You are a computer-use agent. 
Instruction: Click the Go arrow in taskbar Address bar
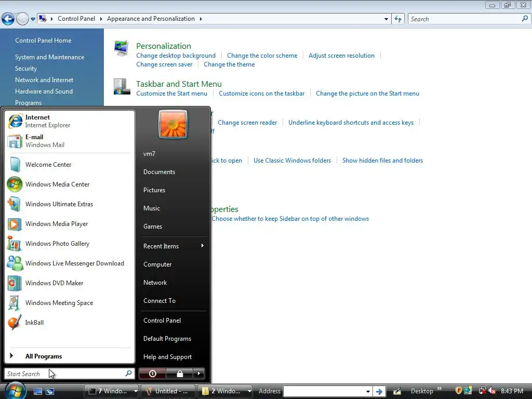379,392
